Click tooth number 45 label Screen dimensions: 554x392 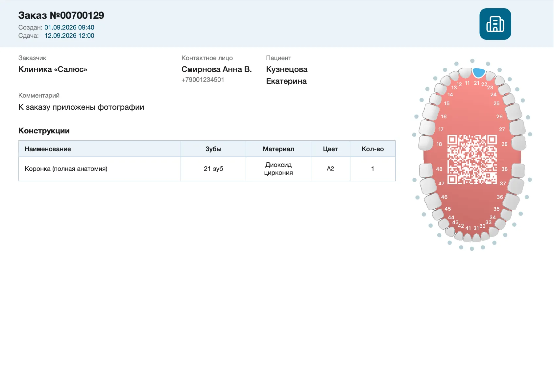tap(448, 209)
